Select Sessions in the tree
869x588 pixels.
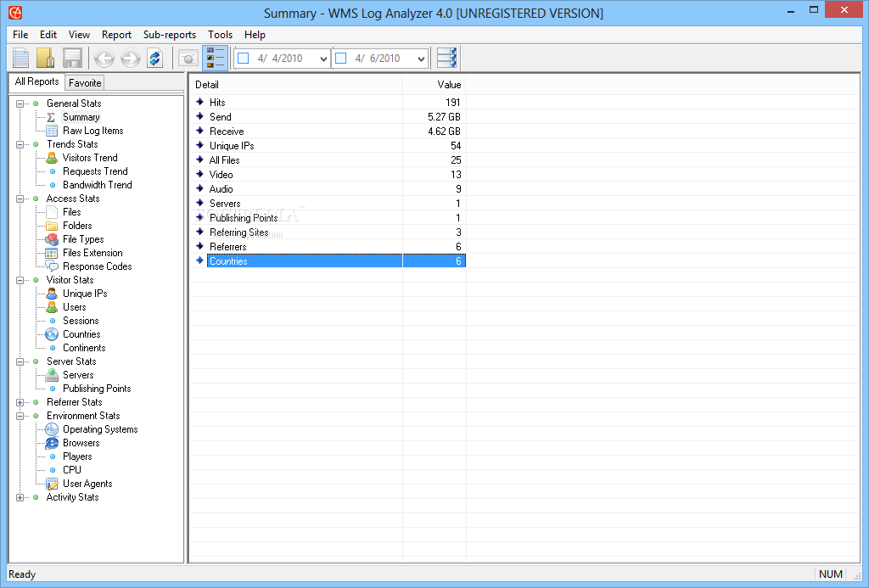coord(81,321)
